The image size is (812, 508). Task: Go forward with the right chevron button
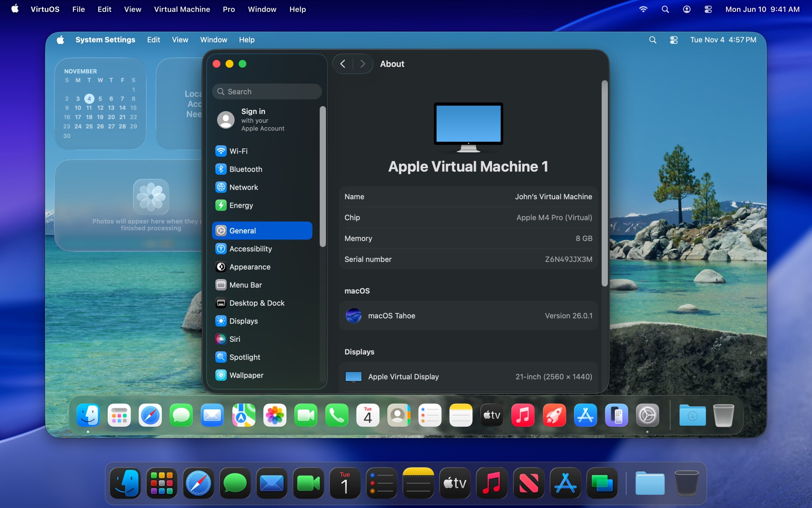362,64
